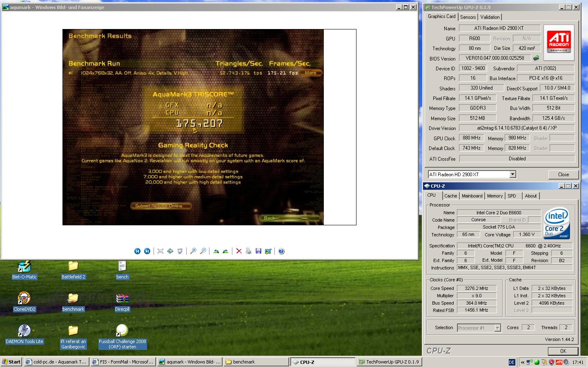The image size is (588, 368).
Task: Open Direcpll archive on desktop
Action: click(122, 302)
